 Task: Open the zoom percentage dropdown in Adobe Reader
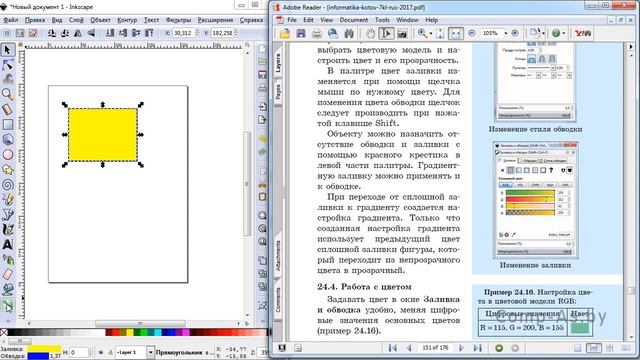pyautogui.click(x=506, y=33)
